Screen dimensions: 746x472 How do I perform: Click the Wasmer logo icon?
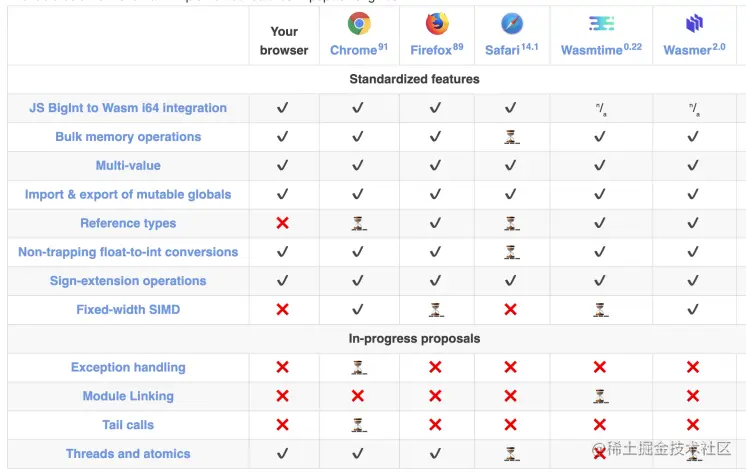point(694,23)
